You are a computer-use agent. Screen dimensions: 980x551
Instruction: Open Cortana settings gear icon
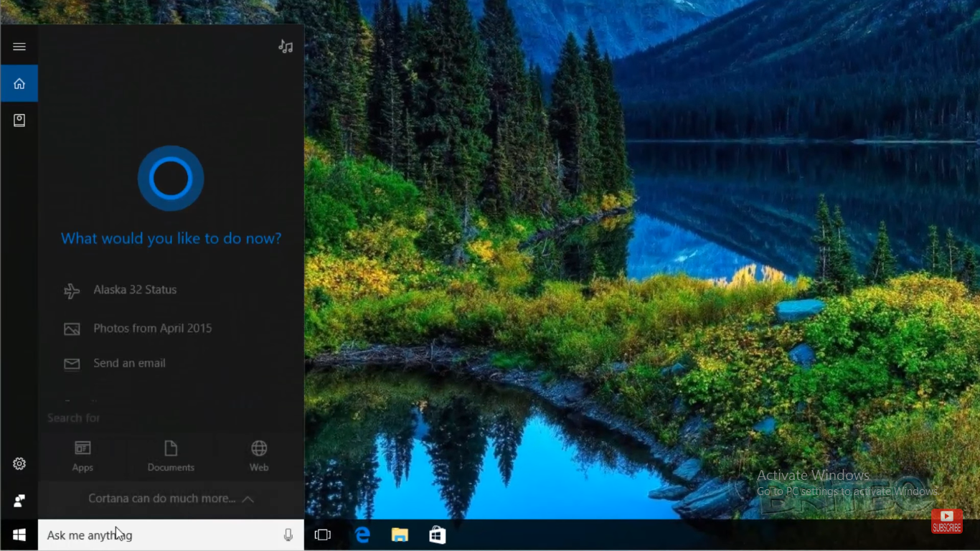[x=19, y=463]
